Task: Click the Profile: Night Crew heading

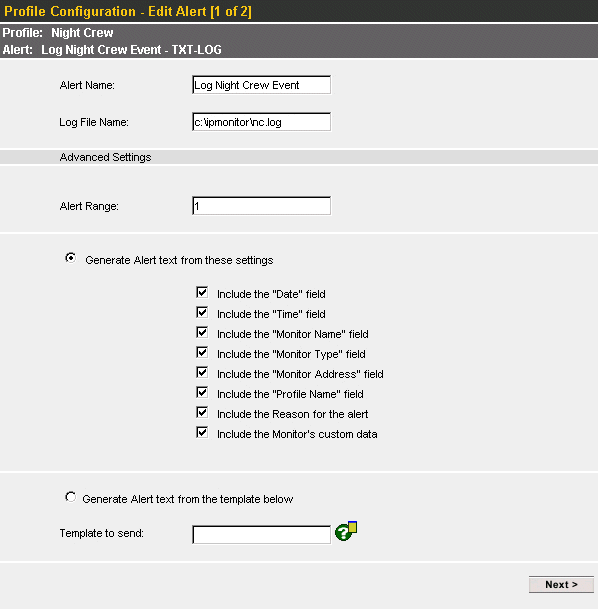Action: tap(58, 33)
